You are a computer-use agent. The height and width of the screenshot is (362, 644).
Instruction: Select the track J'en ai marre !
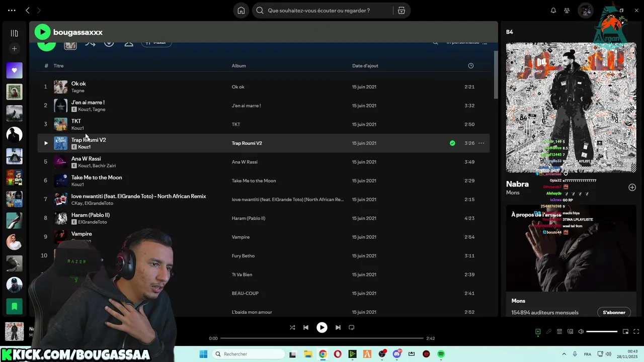pos(88,103)
